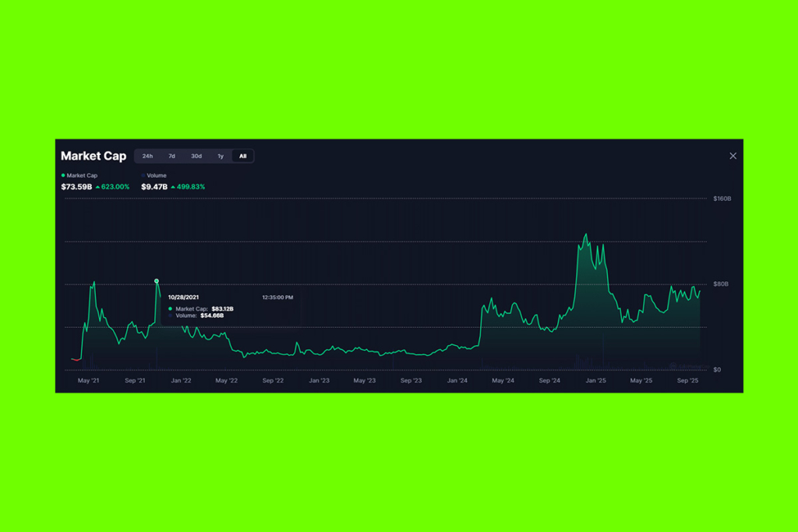Select the 24h time range
The height and width of the screenshot is (532, 798).
pos(148,156)
